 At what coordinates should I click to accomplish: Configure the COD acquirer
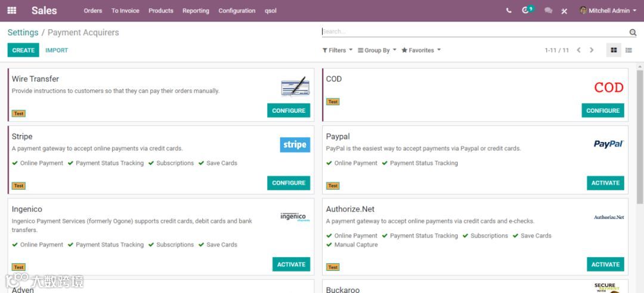pos(603,110)
